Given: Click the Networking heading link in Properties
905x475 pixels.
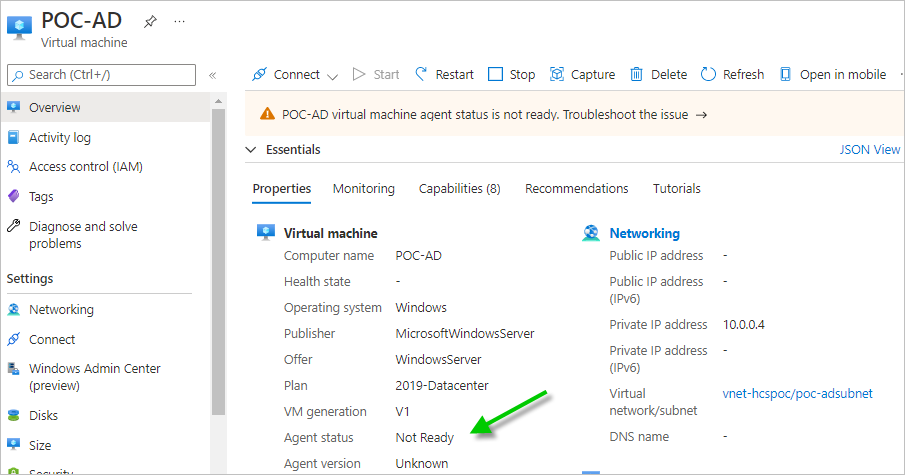Looking at the screenshot, I should click(645, 233).
